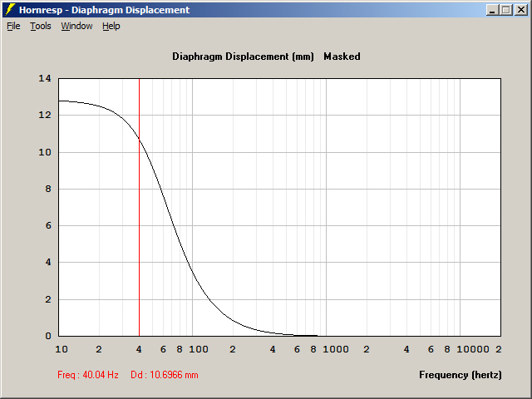532x399 pixels.
Task: Click the 'Masked' label in chart title
Action: (x=342, y=57)
